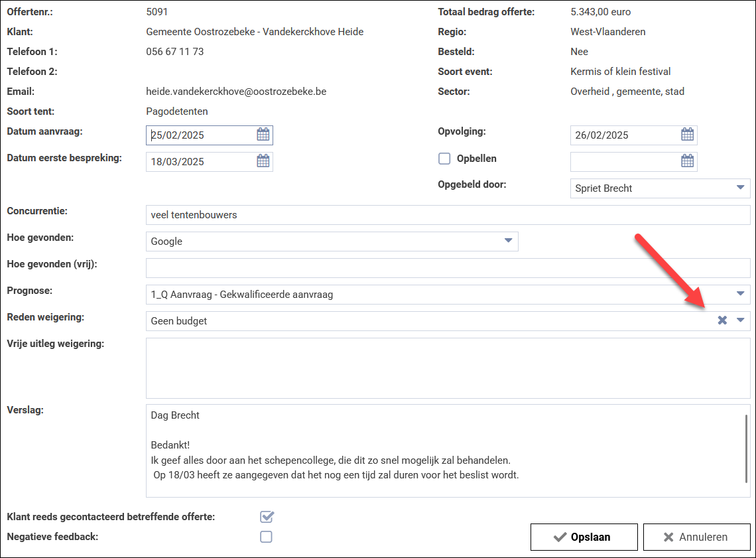
Task: Click the Datum eerste bespreking date input
Action: pyautogui.click(x=199, y=162)
